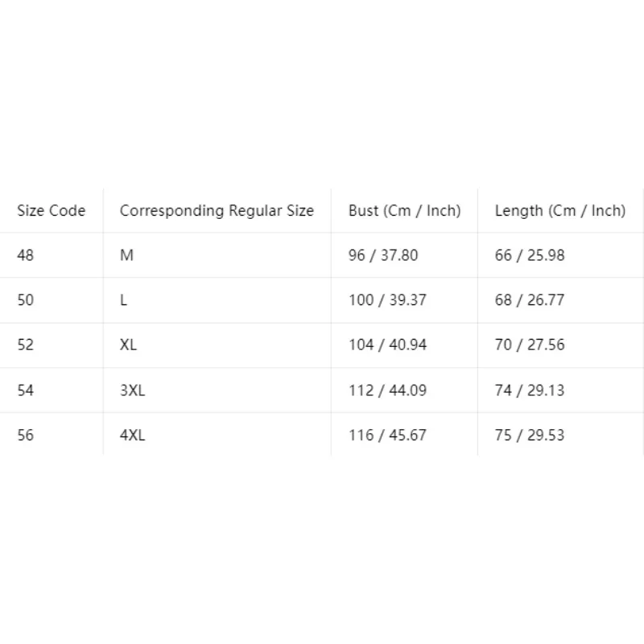This screenshot has width=644, height=644.
Task: Click the Size Code column header
Action: pos(52,211)
